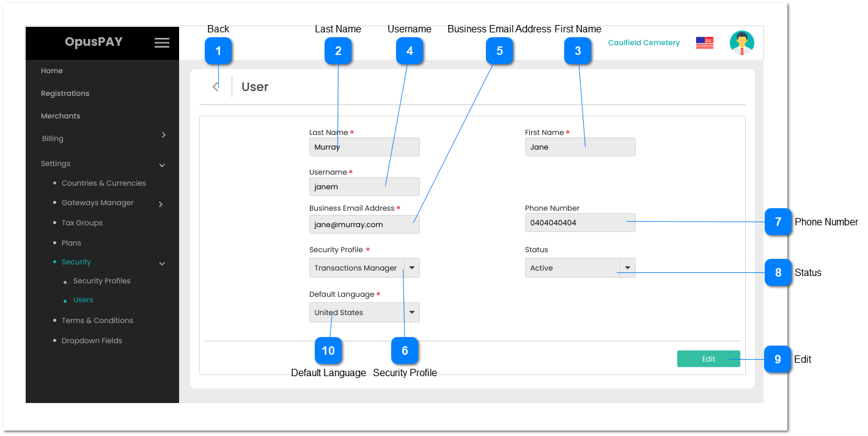868x436 pixels.
Task: Expand Gateways Manager submenu arrow
Action: click(x=161, y=205)
